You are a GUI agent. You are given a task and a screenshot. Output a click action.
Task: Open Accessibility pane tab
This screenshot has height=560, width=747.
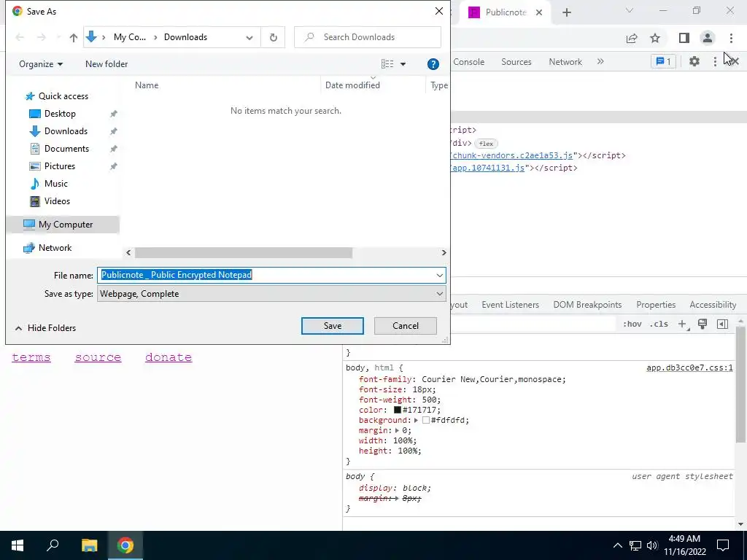[x=713, y=305]
